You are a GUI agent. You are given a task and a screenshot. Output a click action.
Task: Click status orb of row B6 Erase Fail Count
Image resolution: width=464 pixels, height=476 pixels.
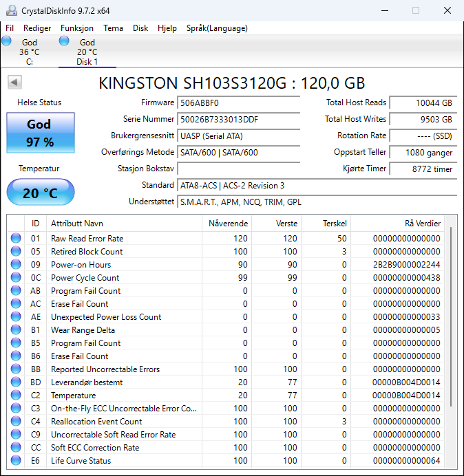pos(16,356)
